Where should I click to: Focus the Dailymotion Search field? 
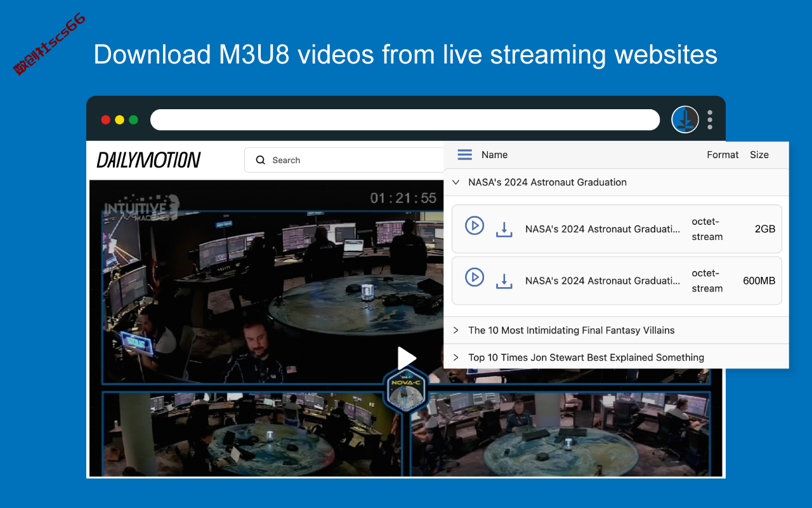(344, 160)
